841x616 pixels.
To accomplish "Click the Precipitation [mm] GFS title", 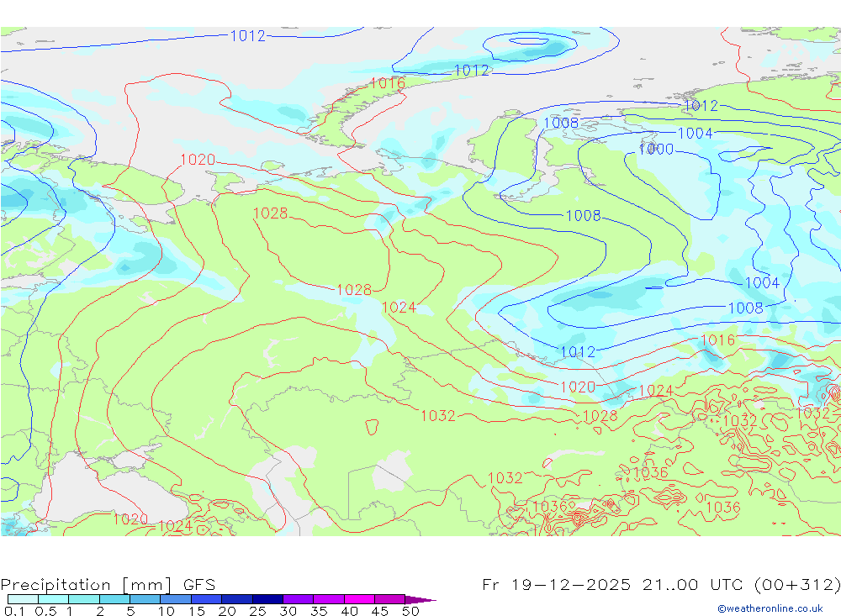I will 108,584.
